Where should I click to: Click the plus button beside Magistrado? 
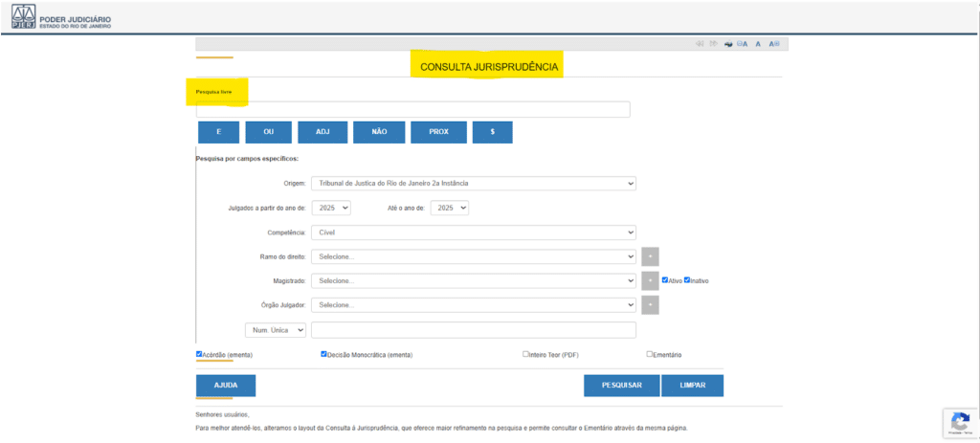point(650,280)
